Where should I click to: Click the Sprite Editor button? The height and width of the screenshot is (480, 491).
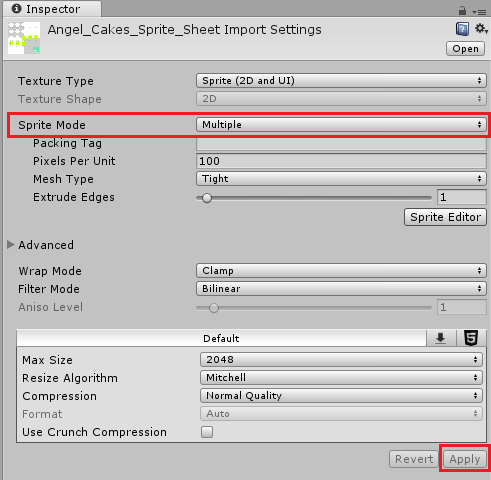[x=445, y=217]
